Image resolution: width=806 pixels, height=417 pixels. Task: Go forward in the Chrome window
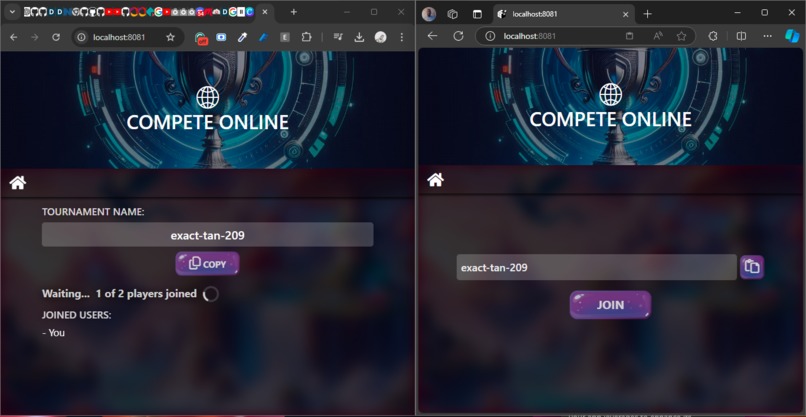pyautogui.click(x=34, y=37)
